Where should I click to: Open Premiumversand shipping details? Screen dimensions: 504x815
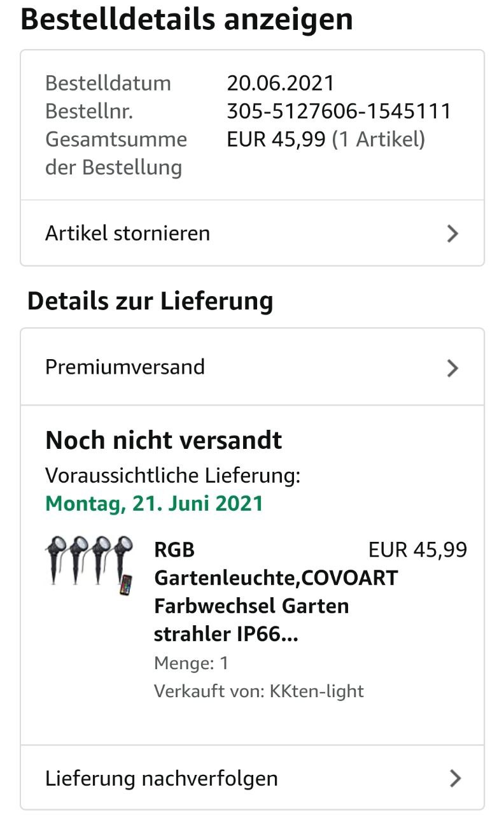click(252, 367)
